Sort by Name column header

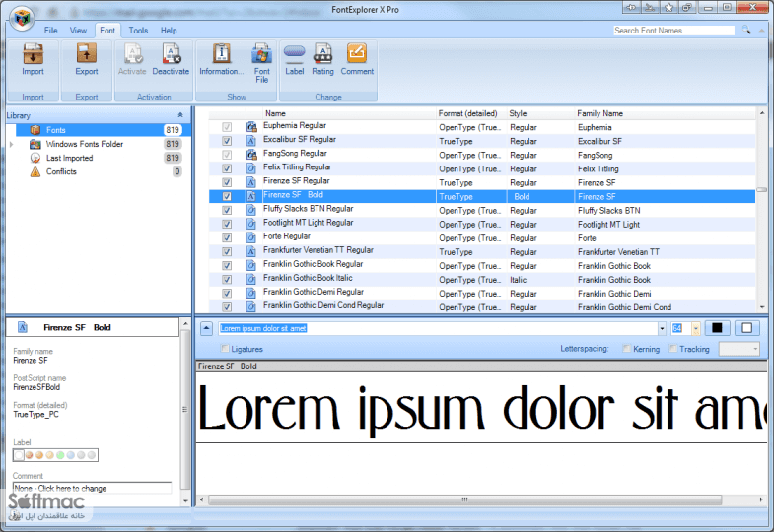349,113
